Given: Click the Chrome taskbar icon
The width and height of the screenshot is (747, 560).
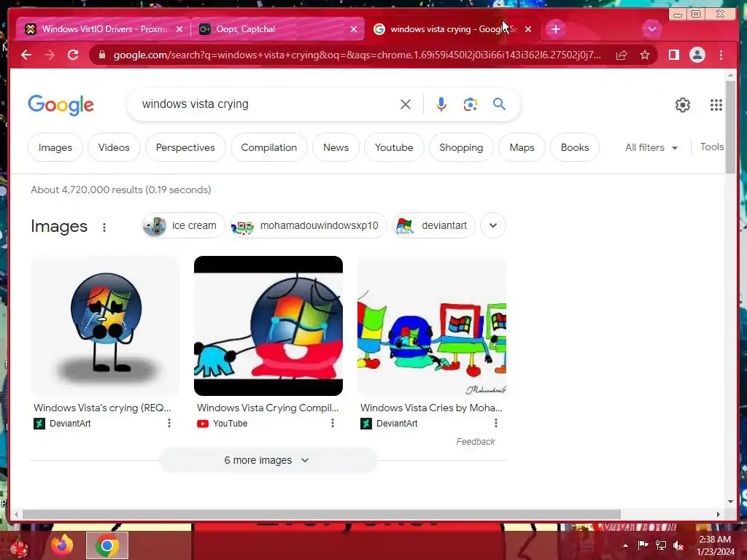Looking at the screenshot, I should [107, 545].
